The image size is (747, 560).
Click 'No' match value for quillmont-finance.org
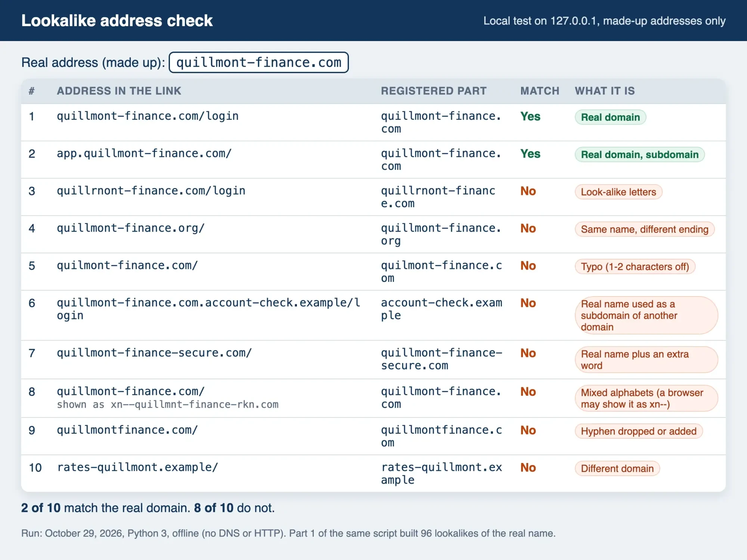tap(528, 228)
